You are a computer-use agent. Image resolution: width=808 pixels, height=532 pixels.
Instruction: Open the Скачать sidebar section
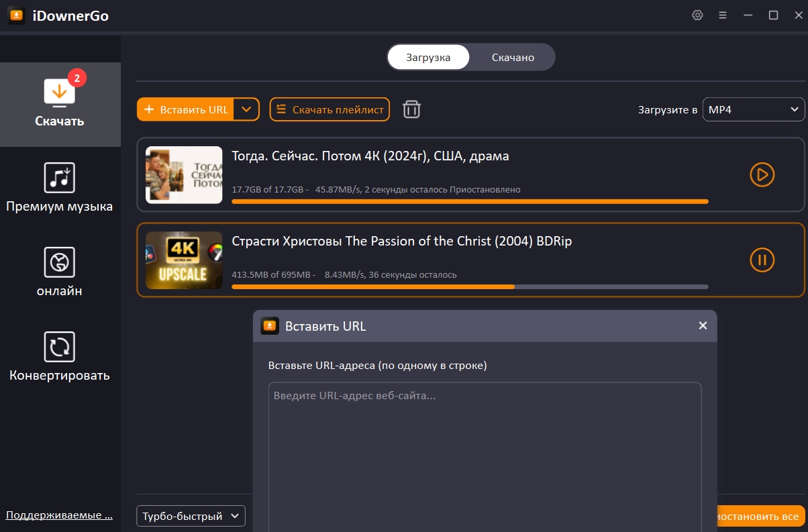coord(60,104)
